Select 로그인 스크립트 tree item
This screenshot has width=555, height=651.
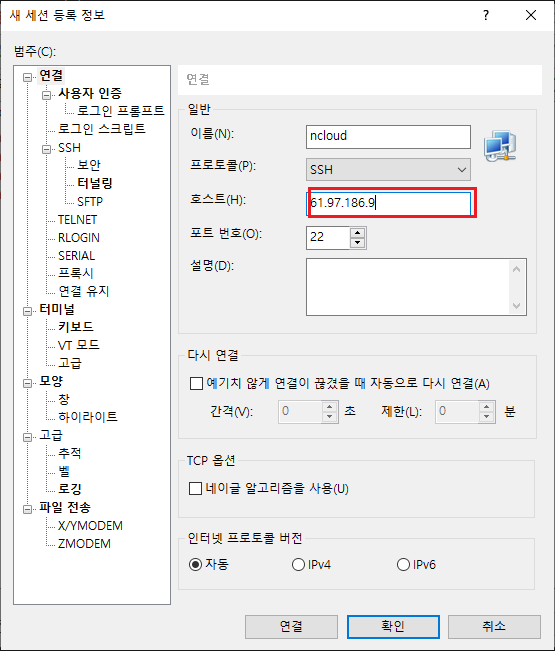(x=102, y=129)
